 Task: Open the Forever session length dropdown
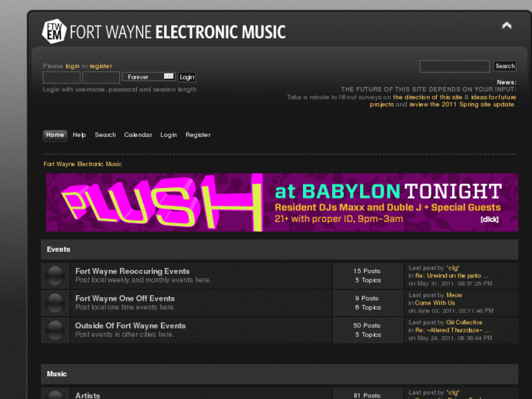tap(149, 77)
